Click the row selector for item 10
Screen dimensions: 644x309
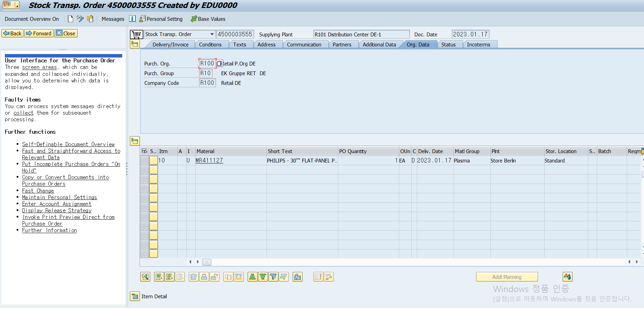tap(144, 160)
